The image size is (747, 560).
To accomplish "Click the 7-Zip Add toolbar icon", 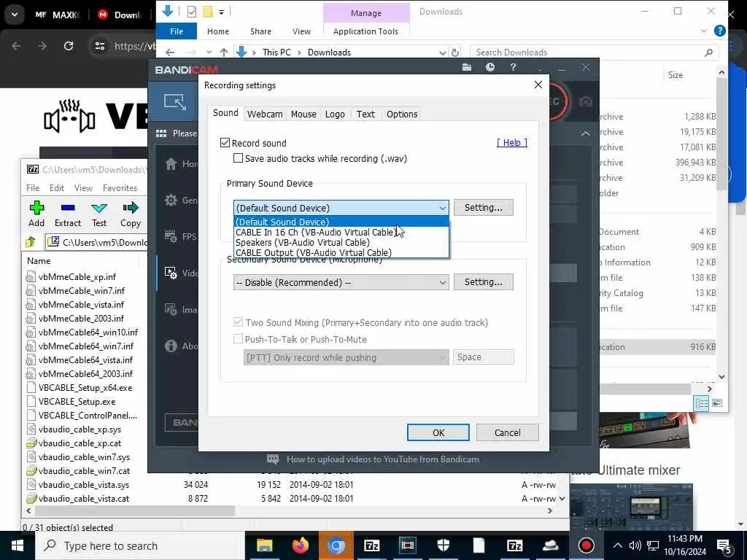I will tap(36, 208).
